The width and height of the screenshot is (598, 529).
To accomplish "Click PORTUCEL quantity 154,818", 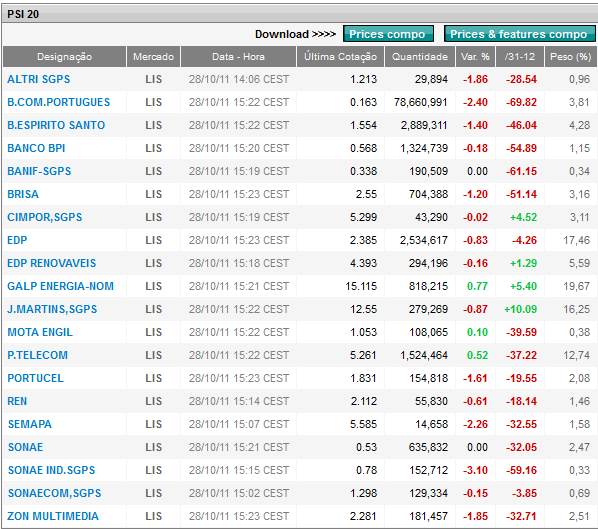I will tap(428, 378).
